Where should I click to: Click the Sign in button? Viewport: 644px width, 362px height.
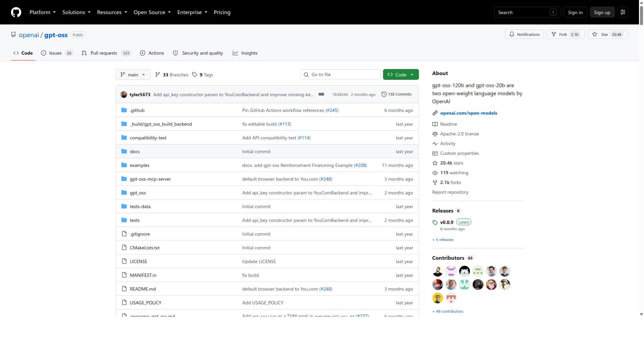pyautogui.click(x=575, y=12)
